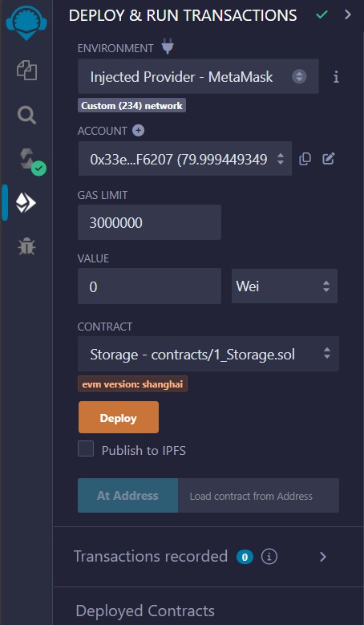Add a new account plus icon
The width and height of the screenshot is (364, 625).
139,130
